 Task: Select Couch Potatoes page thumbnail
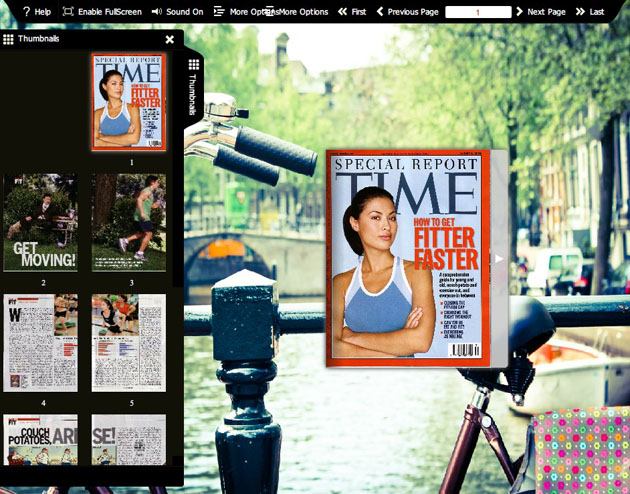pyautogui.click(x=41, y=440)
